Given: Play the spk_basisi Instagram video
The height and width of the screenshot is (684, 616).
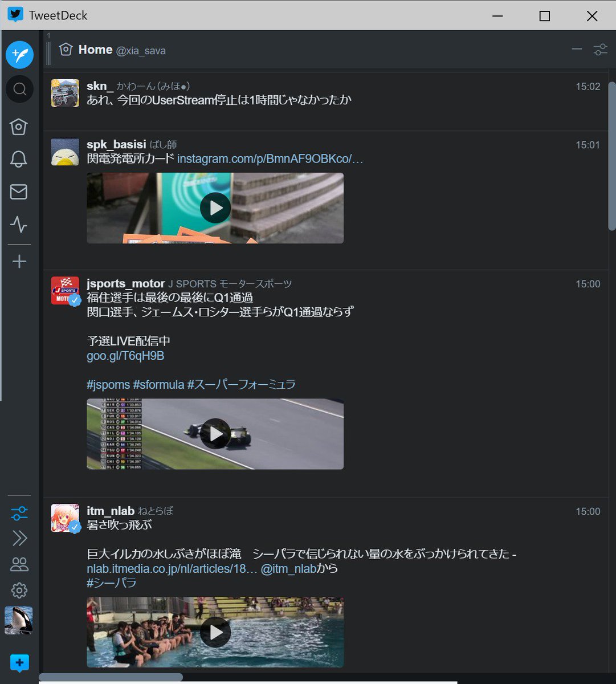Looking at the screenshot, I should (x=215, y=208).
